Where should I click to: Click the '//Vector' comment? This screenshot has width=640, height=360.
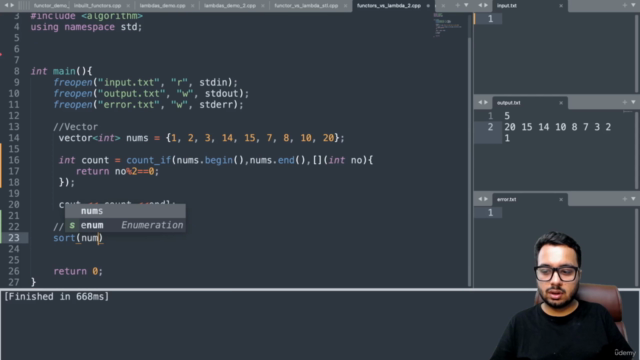[x=76, y=127]
